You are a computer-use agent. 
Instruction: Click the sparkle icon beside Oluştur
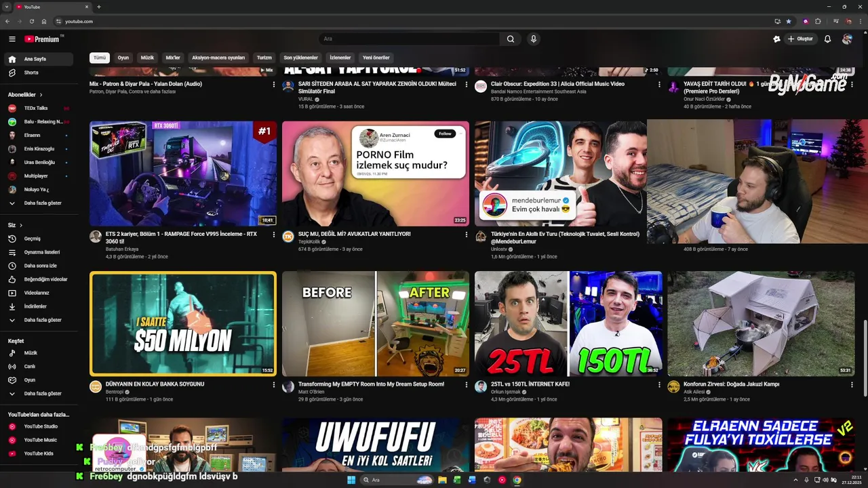tap(776, 39)
